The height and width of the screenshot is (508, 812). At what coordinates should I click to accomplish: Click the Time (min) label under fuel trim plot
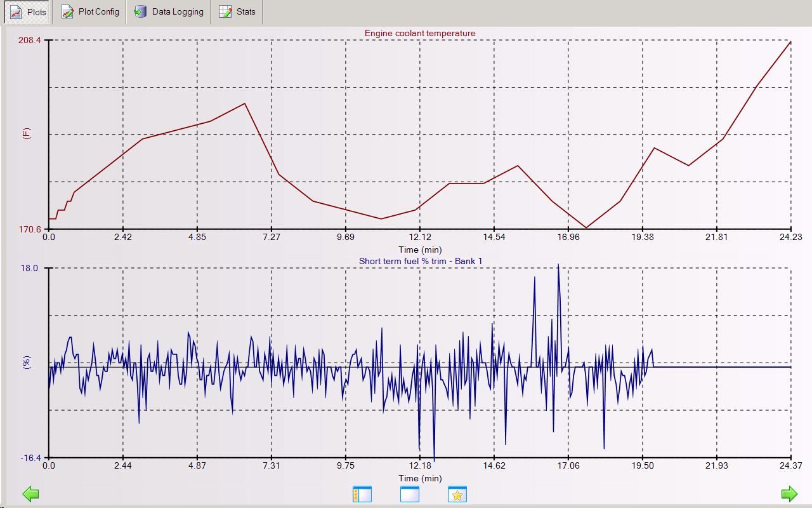[420, 478]
